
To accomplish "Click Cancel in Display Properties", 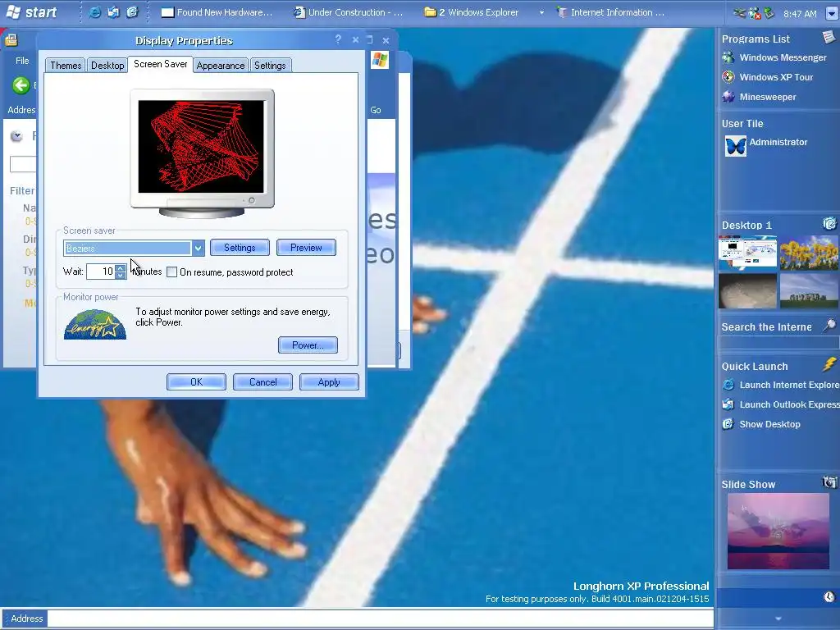I will (262, 382).
